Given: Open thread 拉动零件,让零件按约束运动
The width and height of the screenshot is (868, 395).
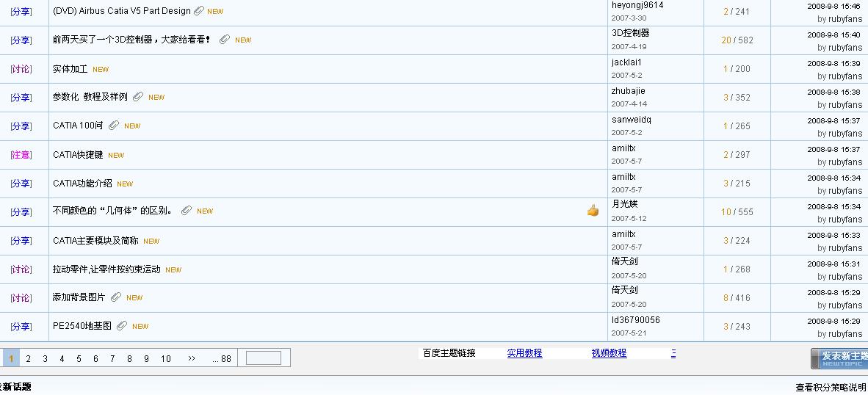Looking at the screenshot, I should pos(106,269).
